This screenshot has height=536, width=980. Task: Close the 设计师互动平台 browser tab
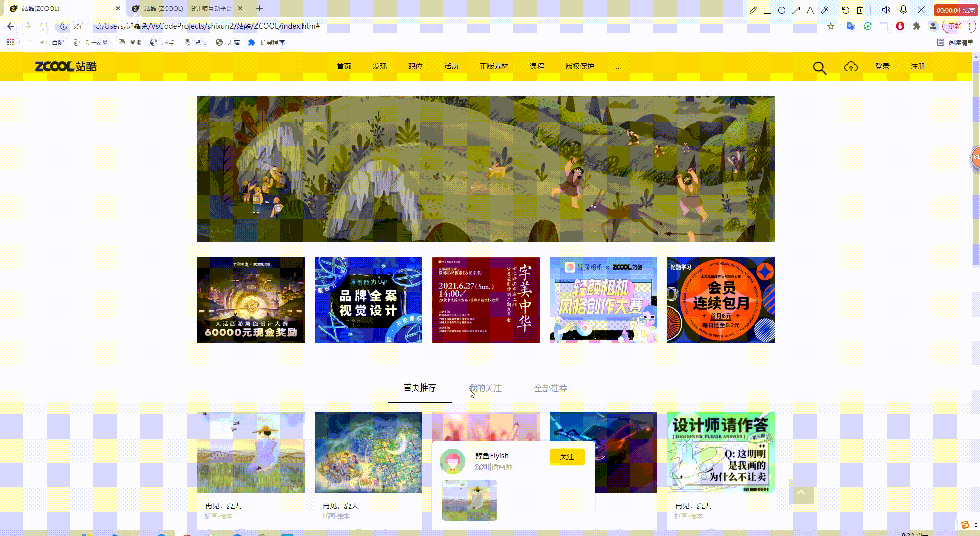pos(240,9)
